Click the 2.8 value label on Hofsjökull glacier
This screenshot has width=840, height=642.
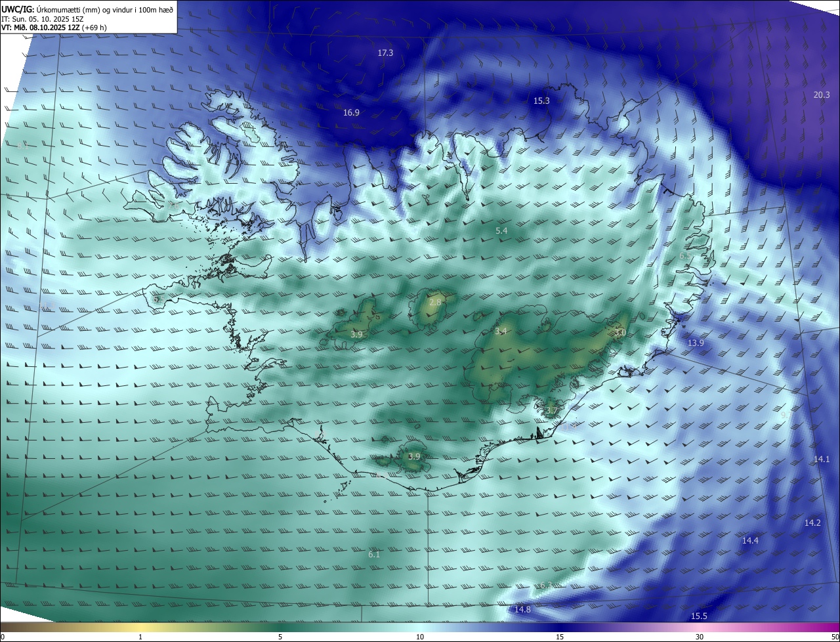pyautogui.click(x=435, y=302)
